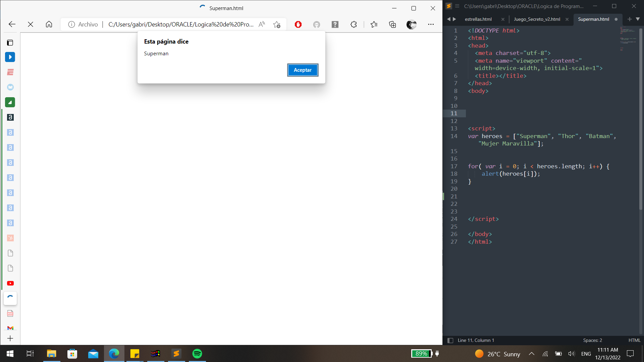This screenshot has width=644, height=362.
Task: Create a new tab in Sublime Text
Action: click(630, 19)
